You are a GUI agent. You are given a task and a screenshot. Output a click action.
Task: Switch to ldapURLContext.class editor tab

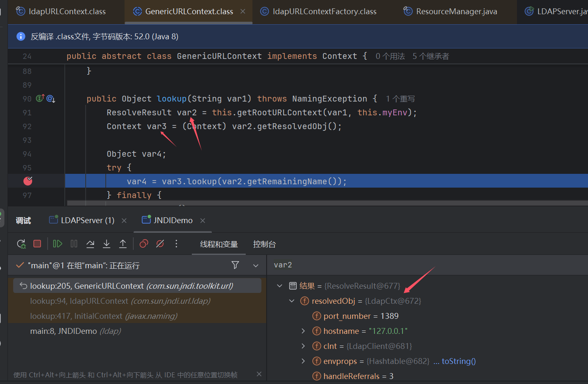61,11
